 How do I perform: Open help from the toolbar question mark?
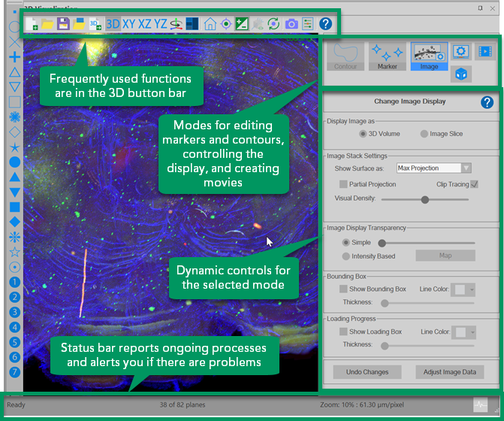[325, 24]
